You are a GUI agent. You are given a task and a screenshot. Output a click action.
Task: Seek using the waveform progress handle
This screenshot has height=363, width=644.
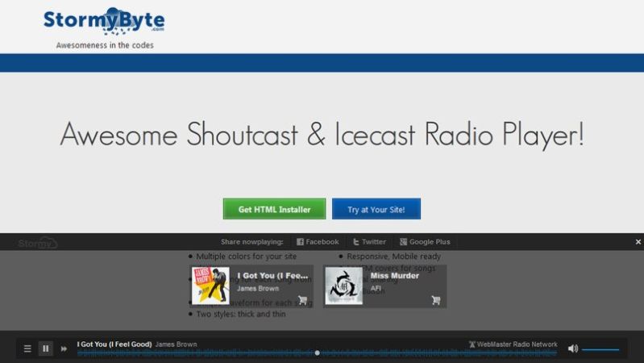click(317, 353)
